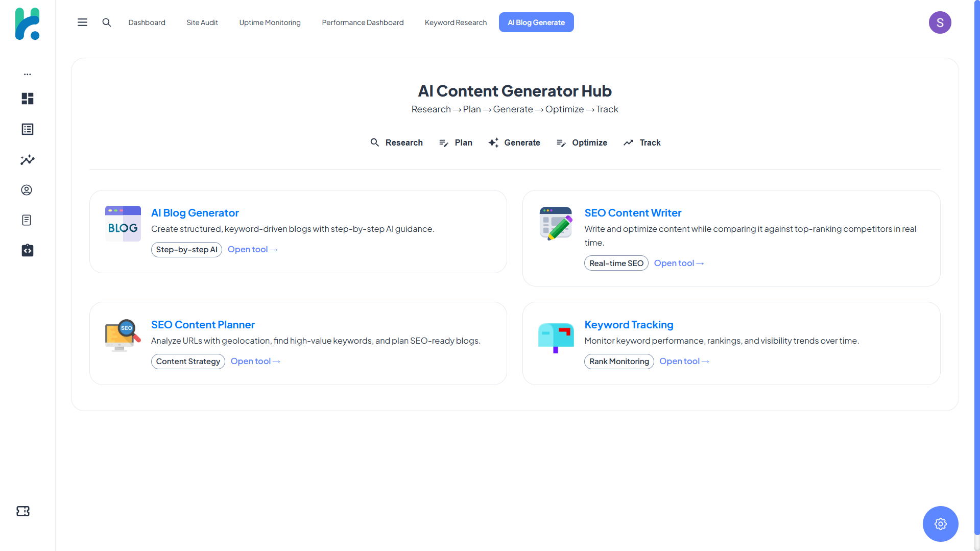Navigate to the Site Audit tab
This screenshot has width=980, height=551.
[202, 22]
